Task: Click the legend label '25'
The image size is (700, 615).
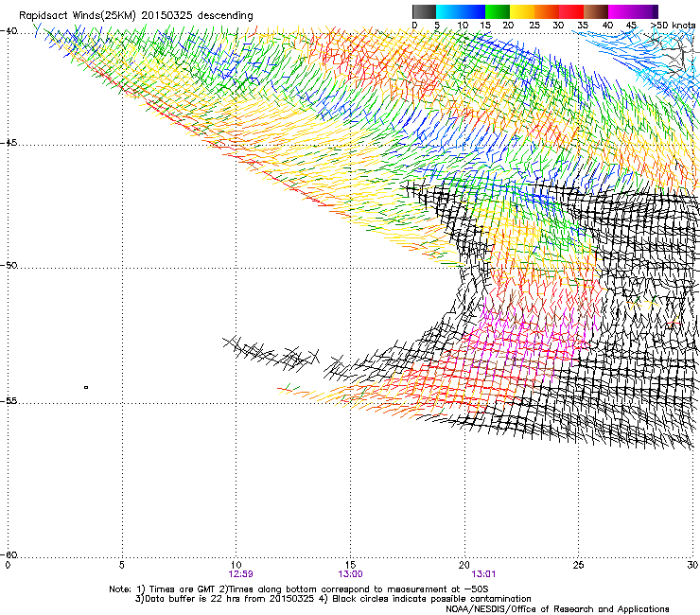Action: 534,26
